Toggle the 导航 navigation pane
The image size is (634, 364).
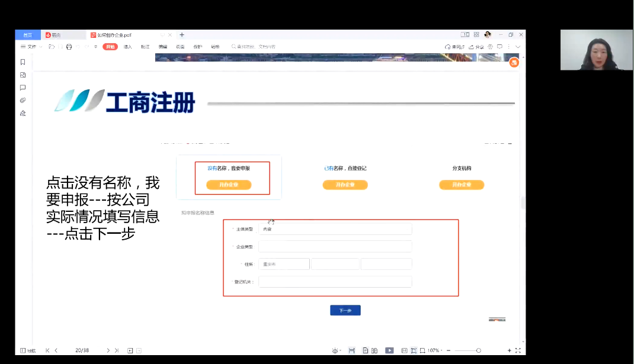point(28,350)
